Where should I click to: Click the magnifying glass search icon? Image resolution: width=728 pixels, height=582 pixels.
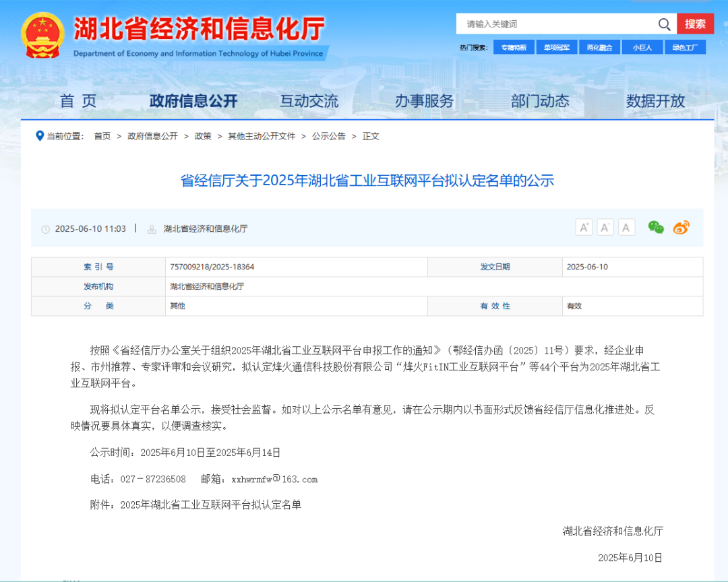[664, 24]
